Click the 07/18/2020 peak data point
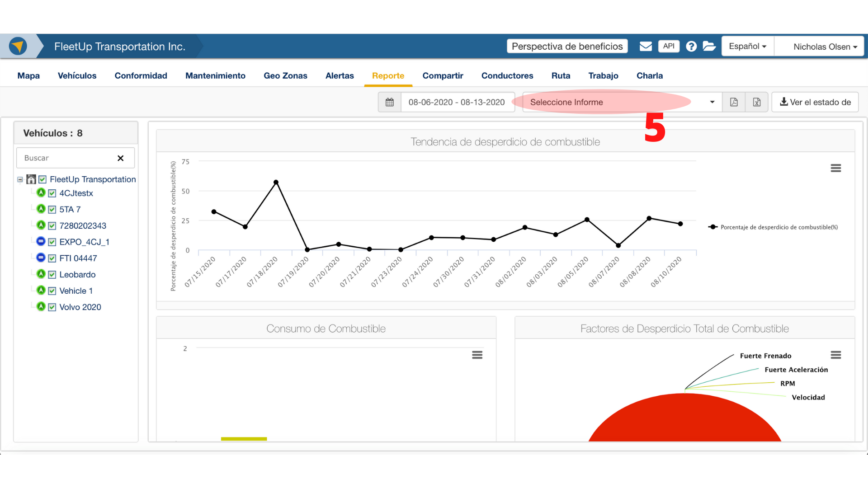The width and height of the screenshot is (868, 488). (276, 183)
